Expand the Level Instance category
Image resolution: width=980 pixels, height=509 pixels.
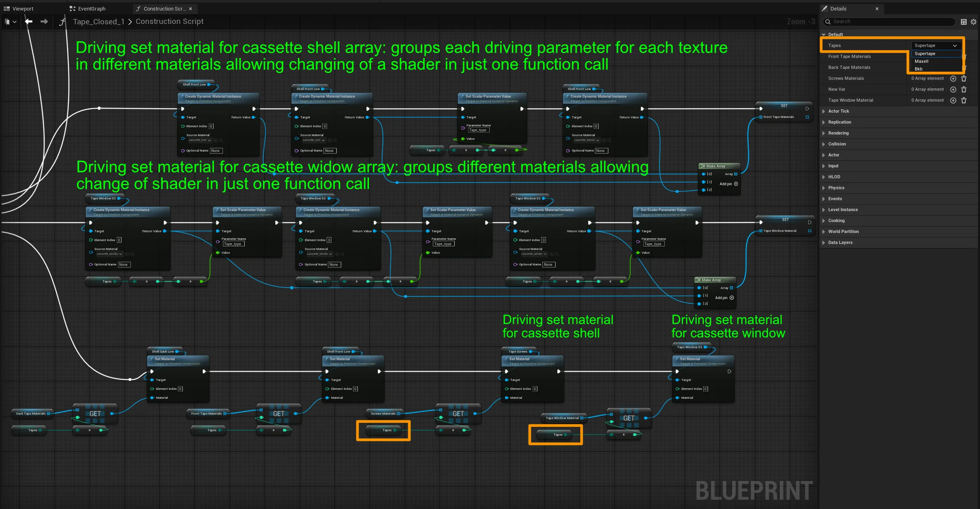coord(824,210)
